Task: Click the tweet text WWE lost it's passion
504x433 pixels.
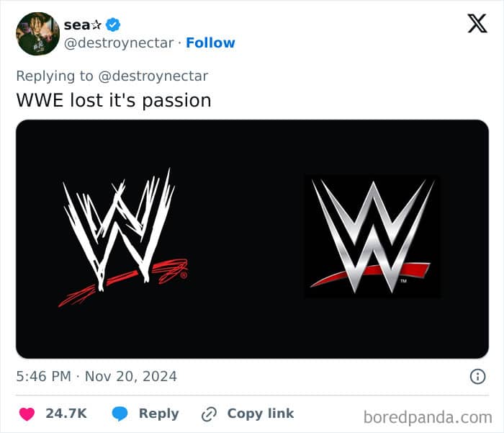Action: 114,100
